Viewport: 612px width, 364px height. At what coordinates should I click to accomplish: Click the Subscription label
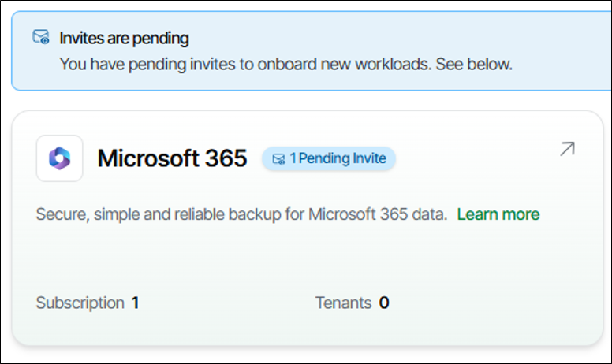tap(80, 303)
